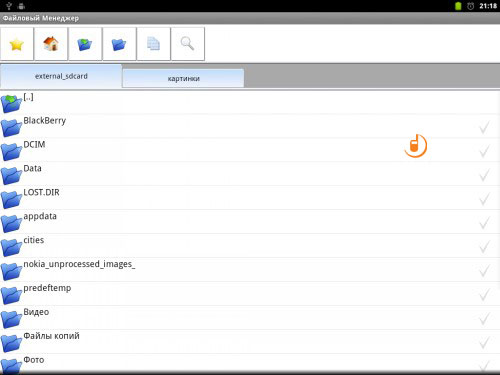Tap the 21:18 clock
Image resolution: width=500 pixels, height=375 pixels.
(488, 6)
